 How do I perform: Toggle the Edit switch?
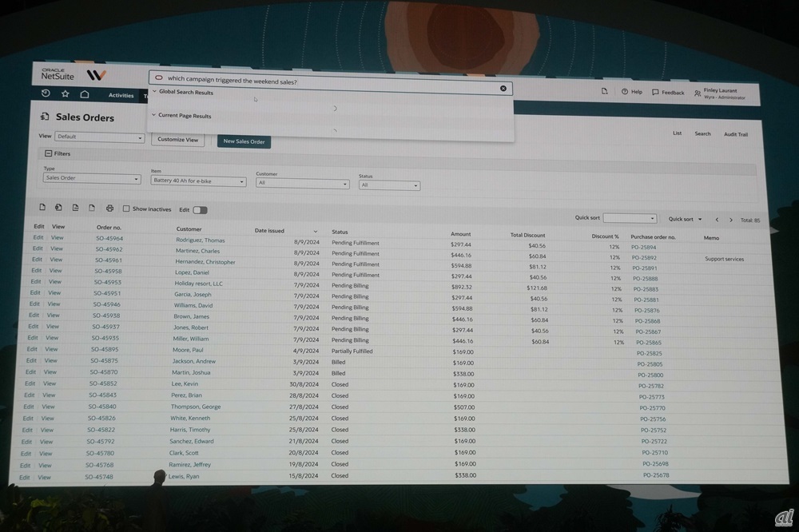[x=200, y=210]
